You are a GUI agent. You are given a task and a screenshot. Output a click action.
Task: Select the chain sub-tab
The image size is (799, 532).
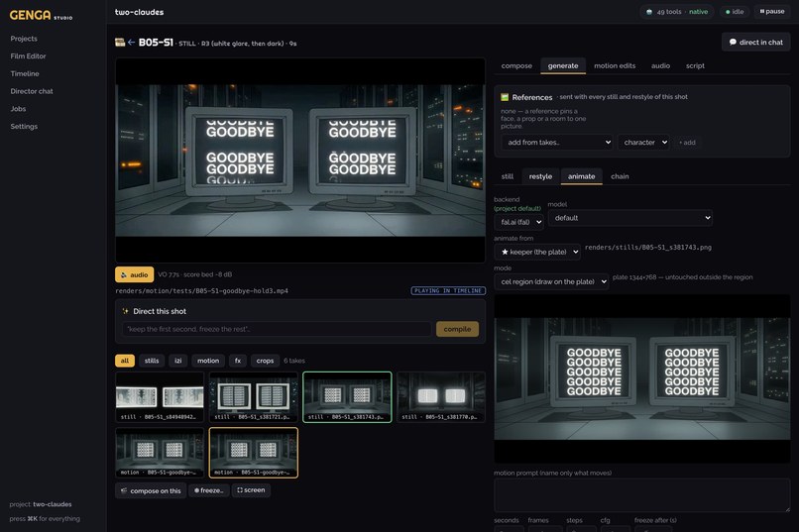point(620,176)
